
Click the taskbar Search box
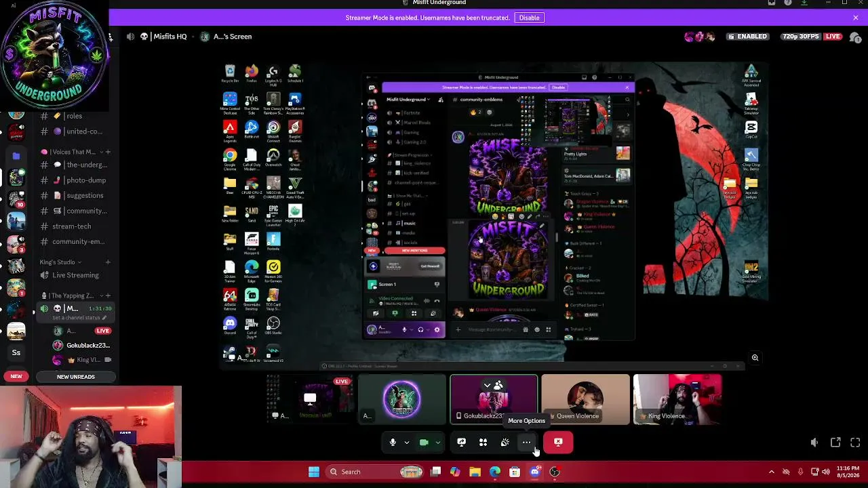point(376,472)
